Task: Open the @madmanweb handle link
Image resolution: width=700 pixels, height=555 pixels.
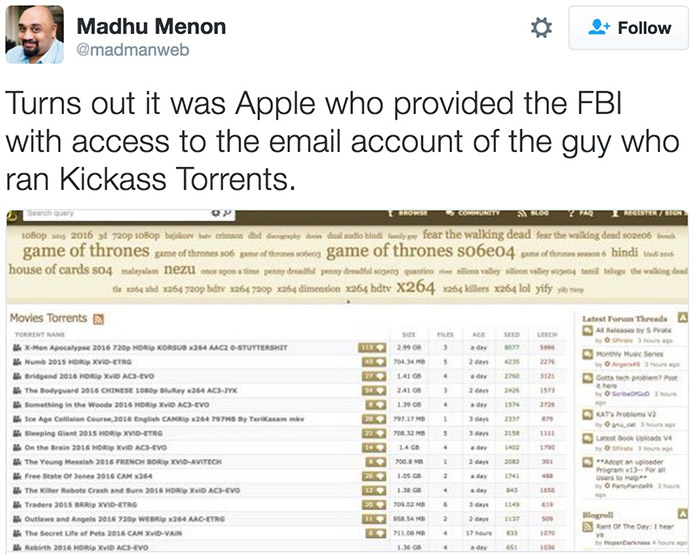Action: pyautogui.click(x=118, y=46)
